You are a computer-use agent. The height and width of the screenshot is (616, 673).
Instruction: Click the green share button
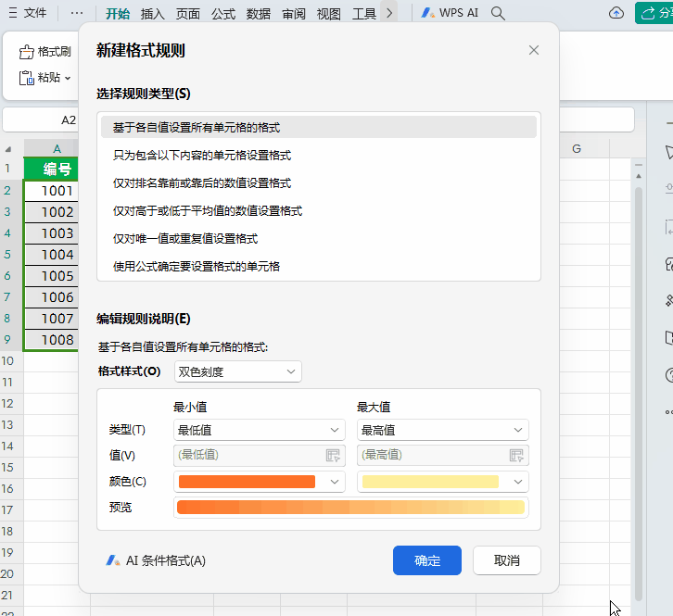654,13
